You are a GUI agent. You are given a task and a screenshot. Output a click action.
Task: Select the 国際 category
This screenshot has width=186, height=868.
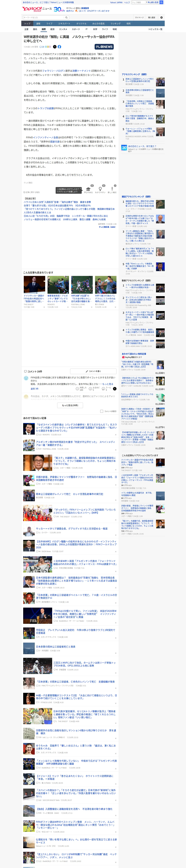pyautogui.click(x=44, y=29)
